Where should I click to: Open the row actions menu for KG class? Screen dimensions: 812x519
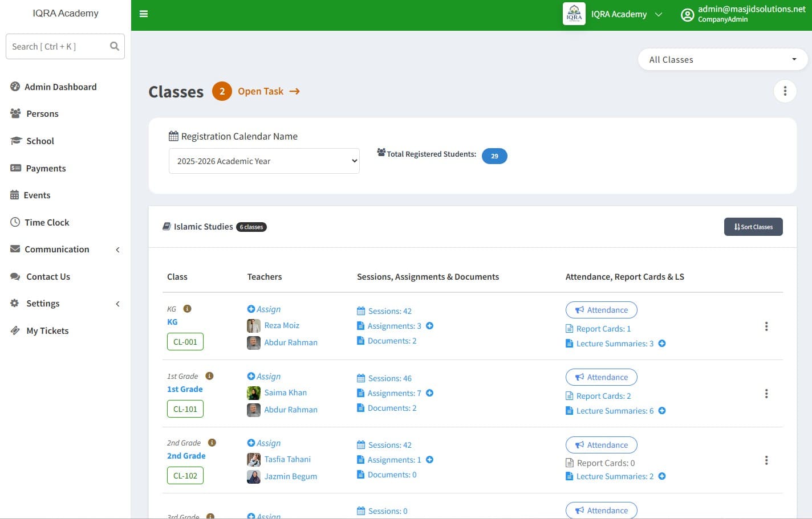(x=766, y=326)
